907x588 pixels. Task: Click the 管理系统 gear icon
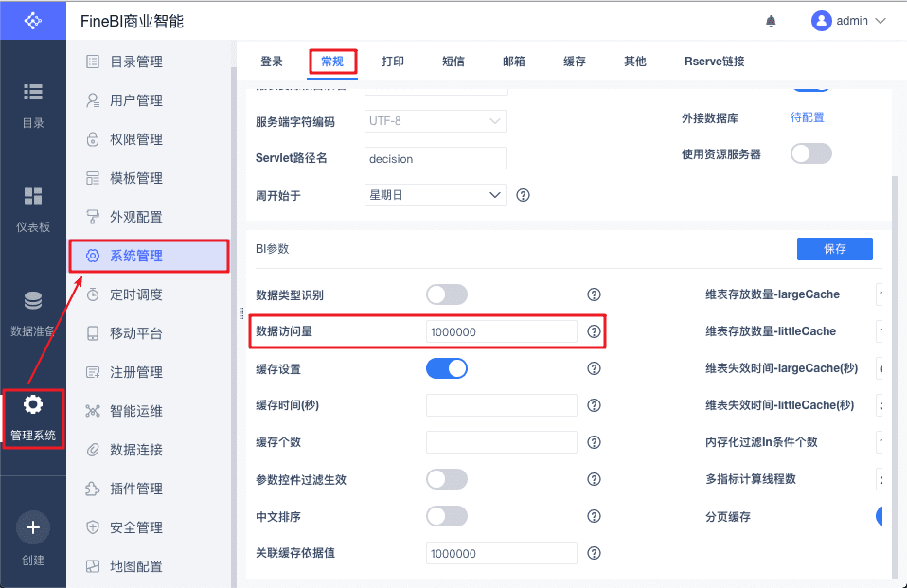(x=33, y=405)
